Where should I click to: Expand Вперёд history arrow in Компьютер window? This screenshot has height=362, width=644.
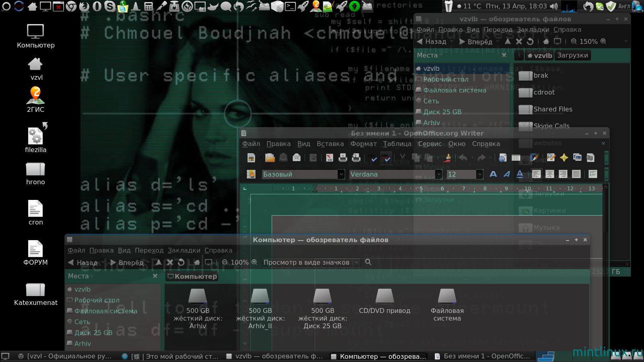148,262
